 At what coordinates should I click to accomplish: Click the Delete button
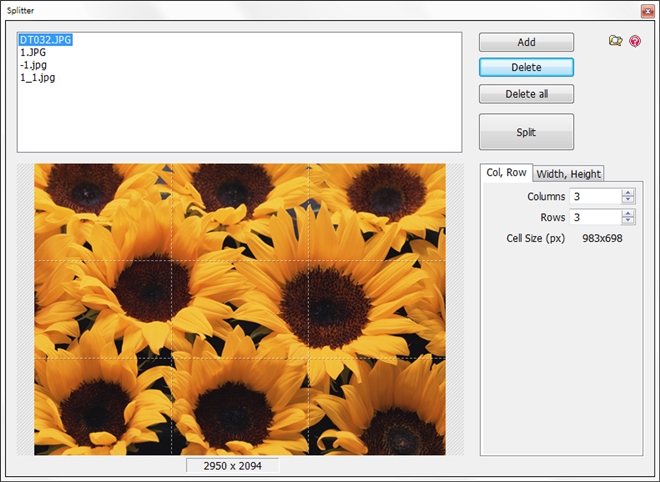point(526,68)
